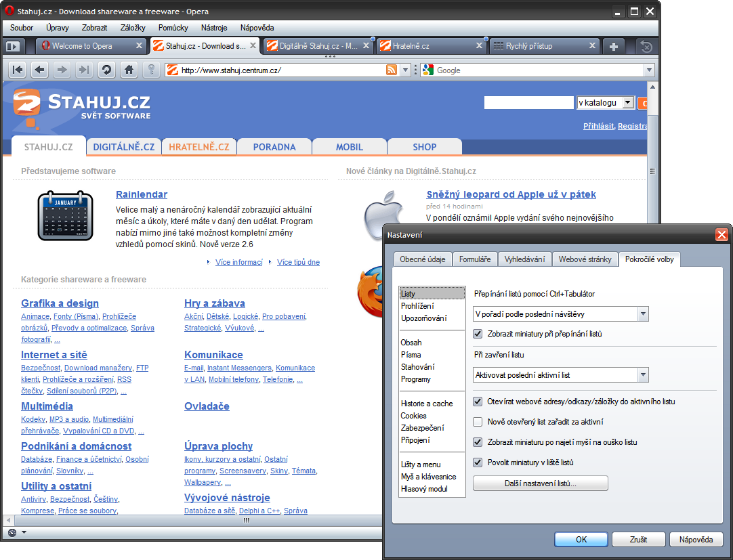The width and height of the screenshot is (733, 560).
Task: Click the Google search engine icon
Action: pos(427,70)
